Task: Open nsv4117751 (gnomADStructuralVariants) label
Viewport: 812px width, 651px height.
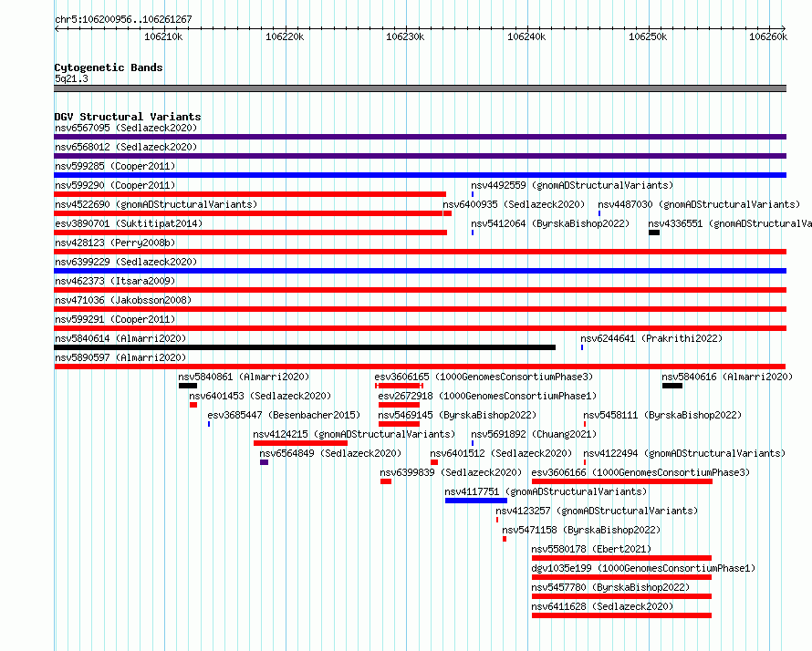Action: coord(546,491)
